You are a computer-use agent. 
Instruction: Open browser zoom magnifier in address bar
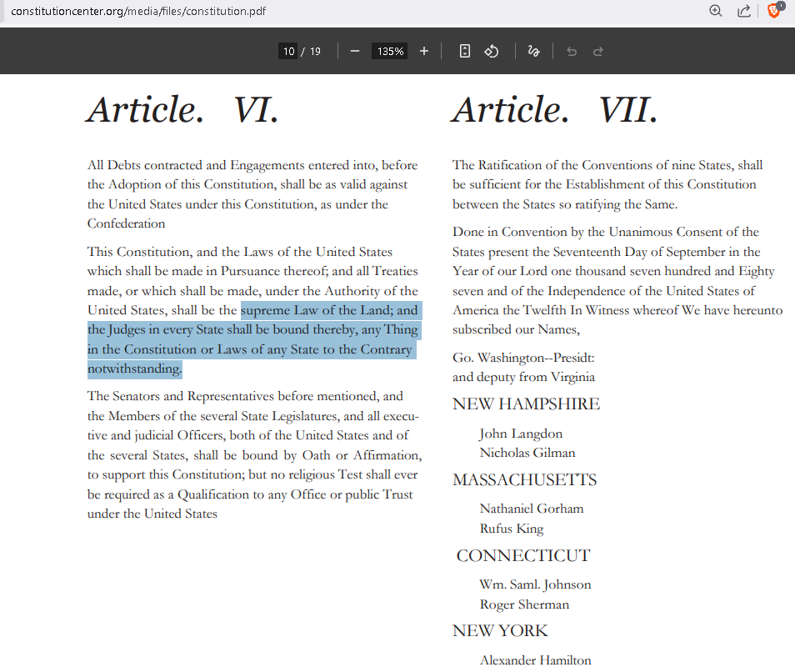715,11
